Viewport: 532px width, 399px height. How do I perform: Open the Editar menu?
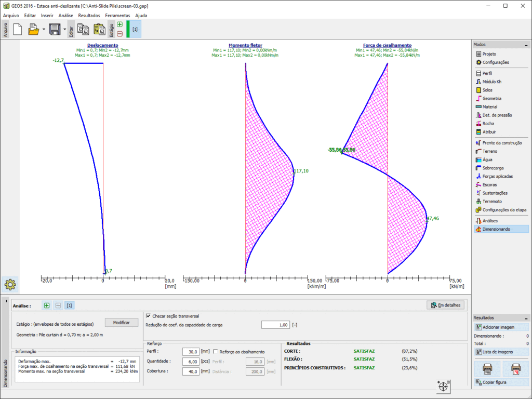(30, 16)
